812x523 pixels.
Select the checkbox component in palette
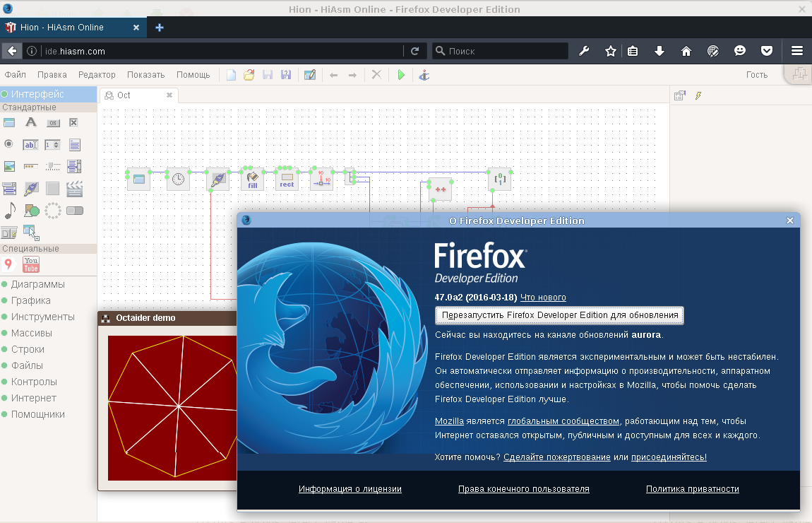coord(73,122)
